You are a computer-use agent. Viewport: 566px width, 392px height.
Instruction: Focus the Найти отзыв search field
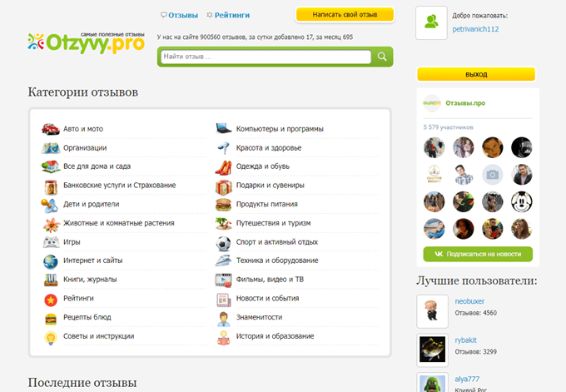pos(266,57)
